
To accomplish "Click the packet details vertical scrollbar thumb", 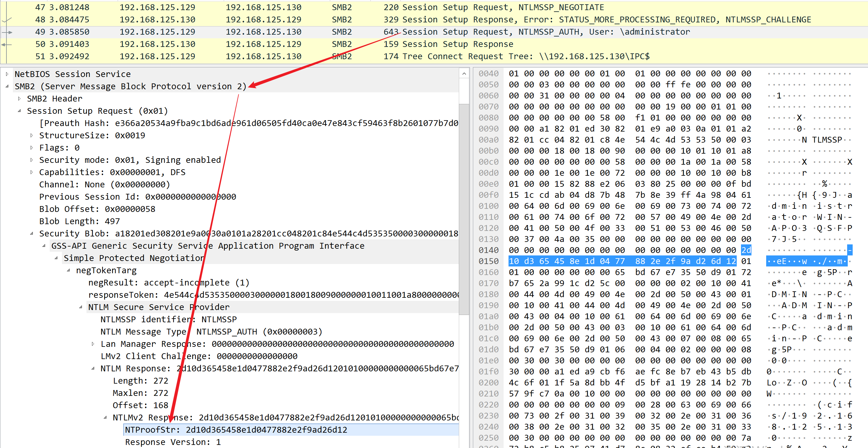I will click(464, 209).
